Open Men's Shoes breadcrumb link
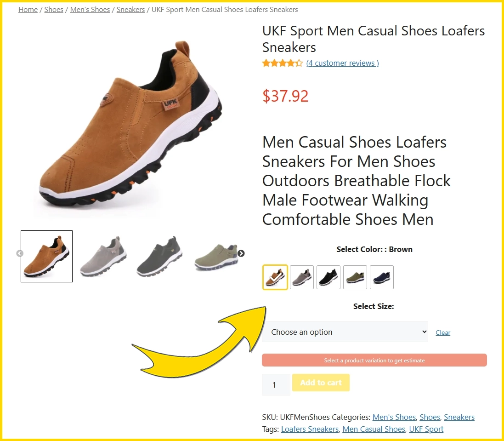The width and height of the screenshot is (504, 441). [x=90, y=10]
